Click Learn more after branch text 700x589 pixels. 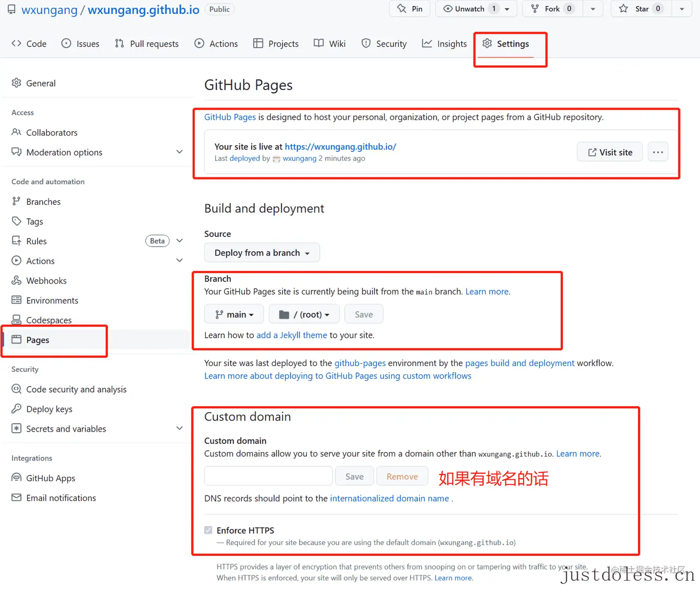pyautogui.click(x=487, y=291)
